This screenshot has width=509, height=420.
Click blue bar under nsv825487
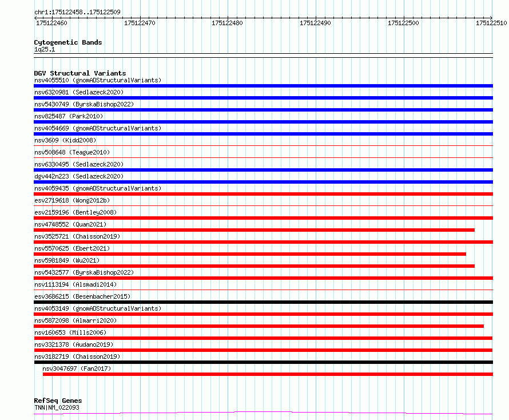pyautogui.click(x=263, y=122)
